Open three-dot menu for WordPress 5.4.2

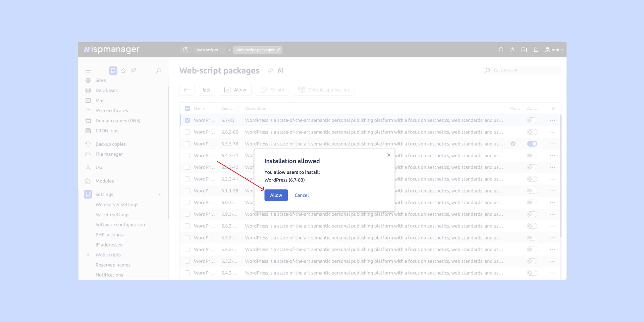pyautogui.click(x=552, y=273)
